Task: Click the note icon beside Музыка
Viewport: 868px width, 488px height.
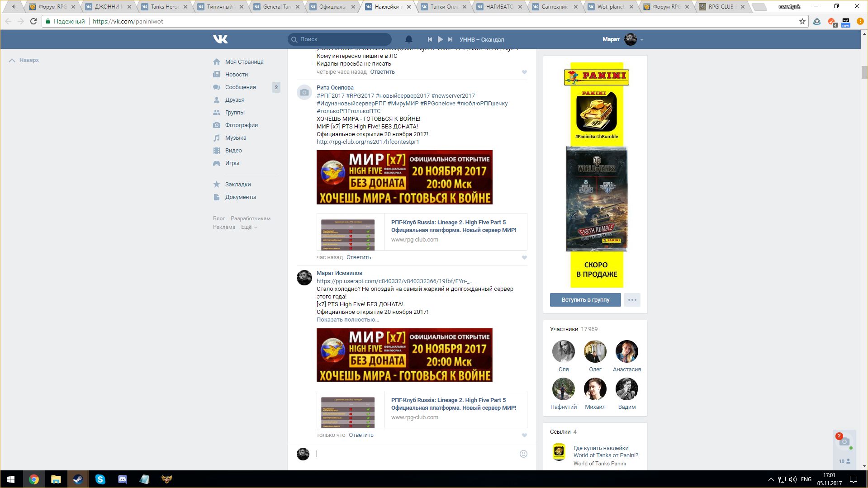Action: click(x=217, y=137)
